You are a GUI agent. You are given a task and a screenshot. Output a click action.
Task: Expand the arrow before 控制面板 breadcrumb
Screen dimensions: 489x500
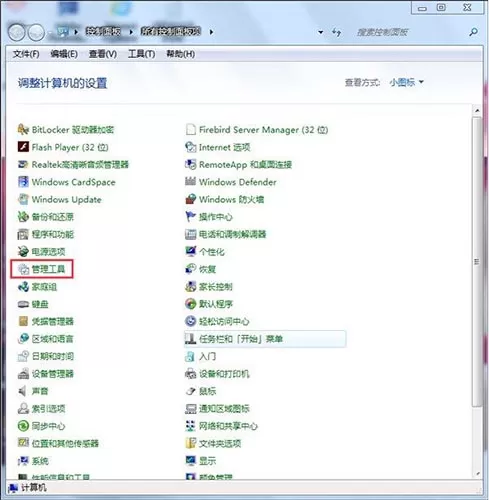76,32
